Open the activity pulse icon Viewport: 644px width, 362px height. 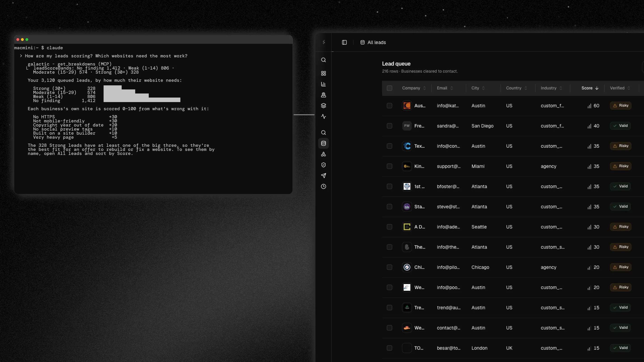[x=323, y=116]
